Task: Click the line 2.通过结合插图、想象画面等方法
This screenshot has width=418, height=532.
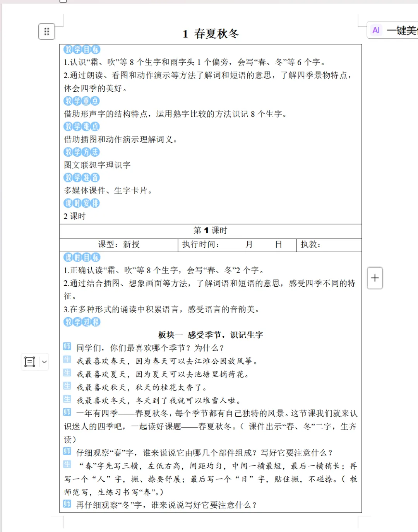Action: [210, 290]
